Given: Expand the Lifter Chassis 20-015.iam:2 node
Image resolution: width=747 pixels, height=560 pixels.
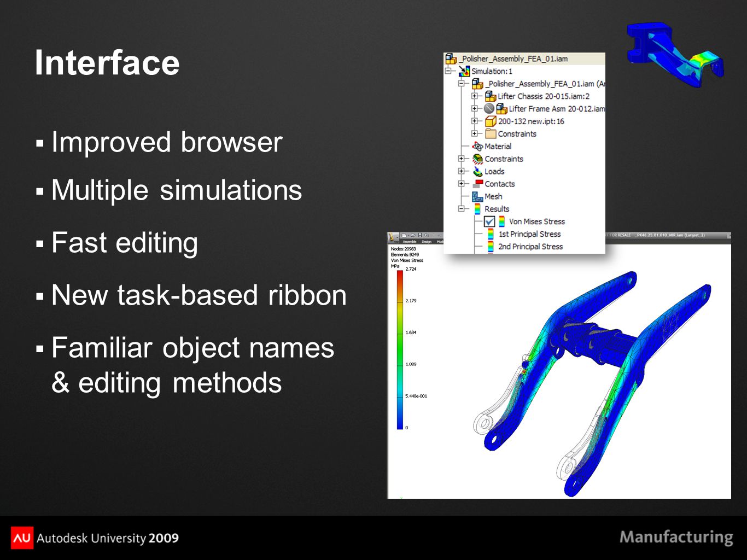Looking at the screenshot, I should pyautogui.click(x=475, y=96).
